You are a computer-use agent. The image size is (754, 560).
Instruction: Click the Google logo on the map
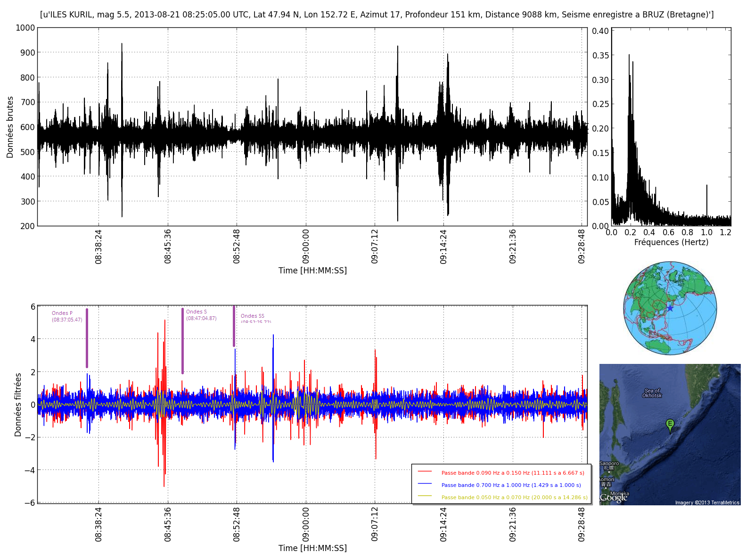click(x=614, y=498)
